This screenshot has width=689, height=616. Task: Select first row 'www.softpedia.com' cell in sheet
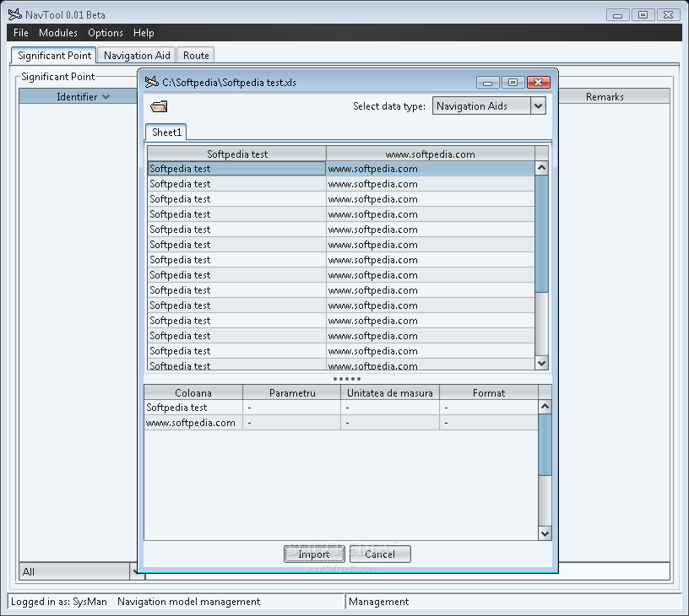pyautogui.click(x=430, y=169)
